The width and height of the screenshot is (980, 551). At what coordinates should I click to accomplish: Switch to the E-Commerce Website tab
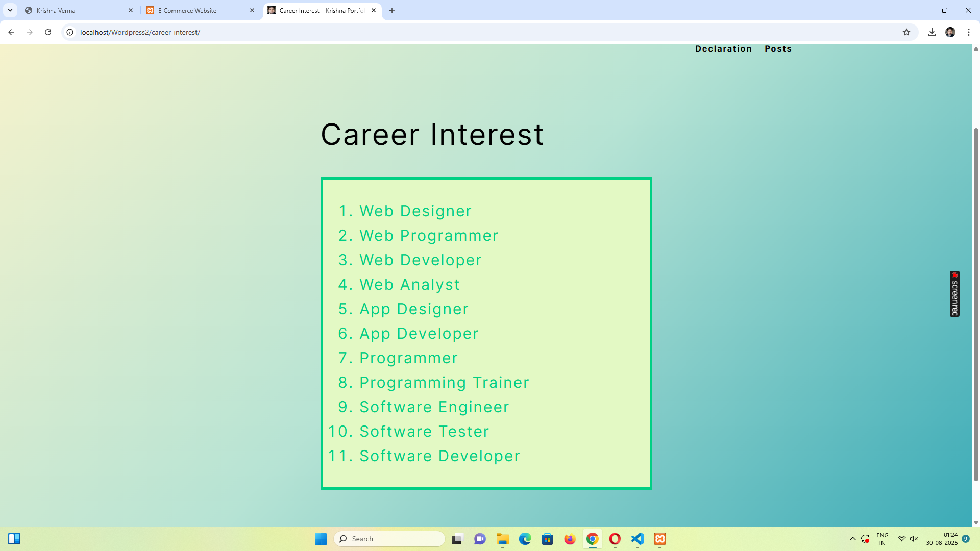click(x=201, y=10)
